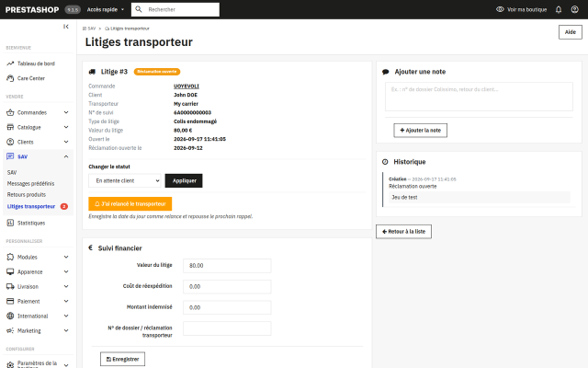Click Retour à la liste button

coord(403,231)
